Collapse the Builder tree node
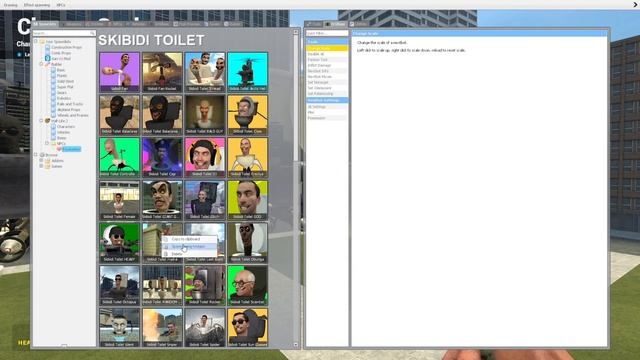The width and height of the screenshot is (640, 360). click(x=41, y=64)
